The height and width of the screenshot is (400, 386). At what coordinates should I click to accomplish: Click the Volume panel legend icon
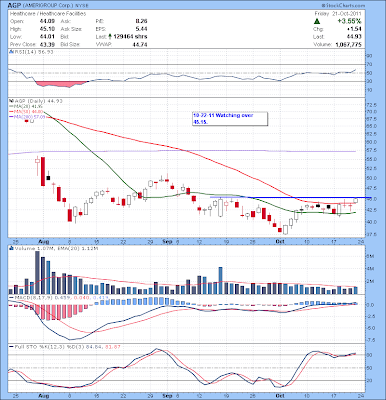11,248
